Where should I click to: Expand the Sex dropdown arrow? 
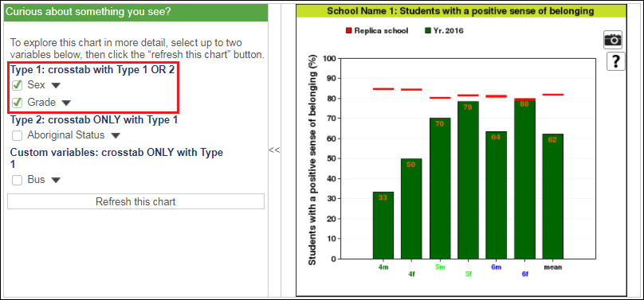pos(57,86)
